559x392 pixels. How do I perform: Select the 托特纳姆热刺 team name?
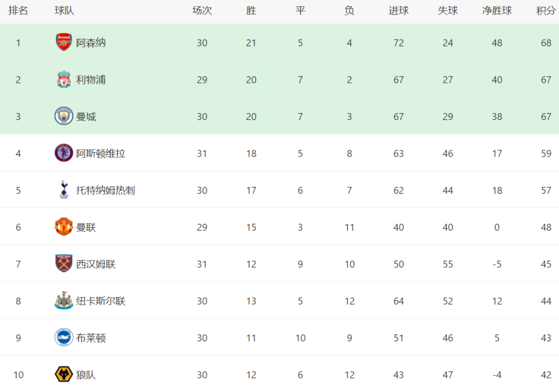pyautogui.click(x=105, y=190)
